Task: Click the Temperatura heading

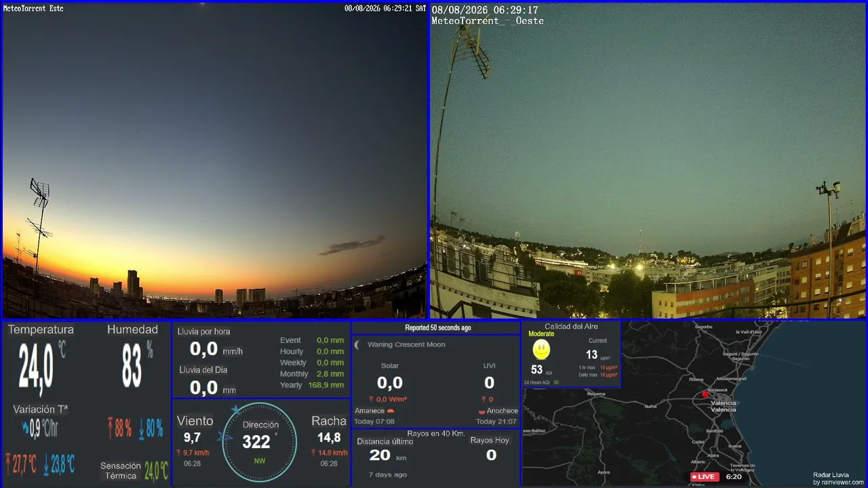Action: click(x=41, y=329)
